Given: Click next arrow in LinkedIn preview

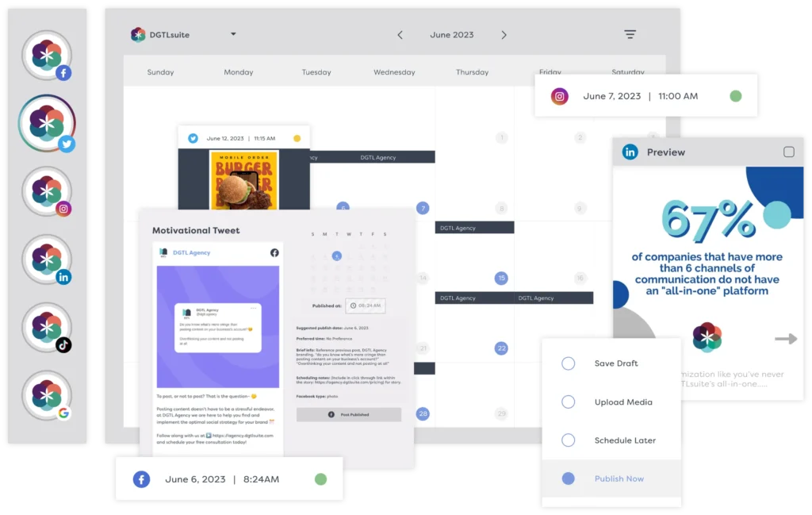Looking at the screenshot, I should pos(786,339).
